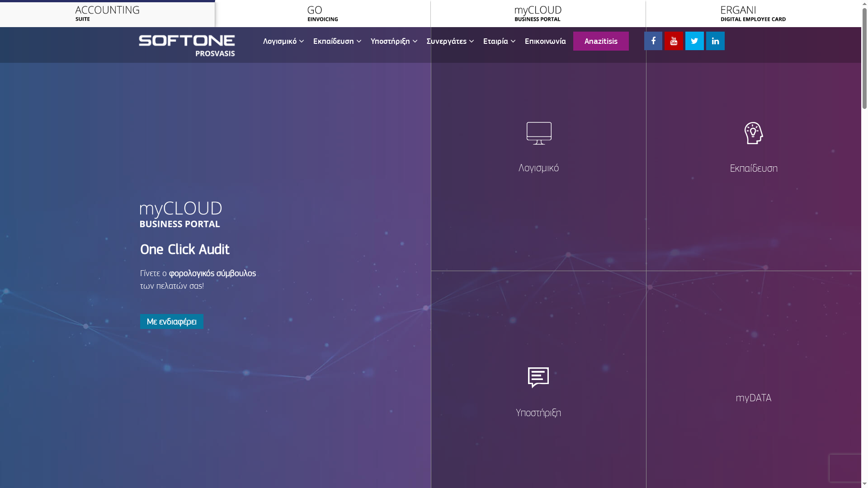Open the LinkedIn social icon
Image resolution: width=868 pixels, height=488 pixels.
tap(715, 41)
